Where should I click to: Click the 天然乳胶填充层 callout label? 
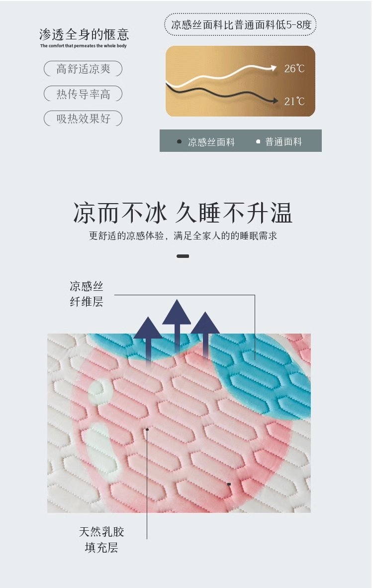coord(101,540)
